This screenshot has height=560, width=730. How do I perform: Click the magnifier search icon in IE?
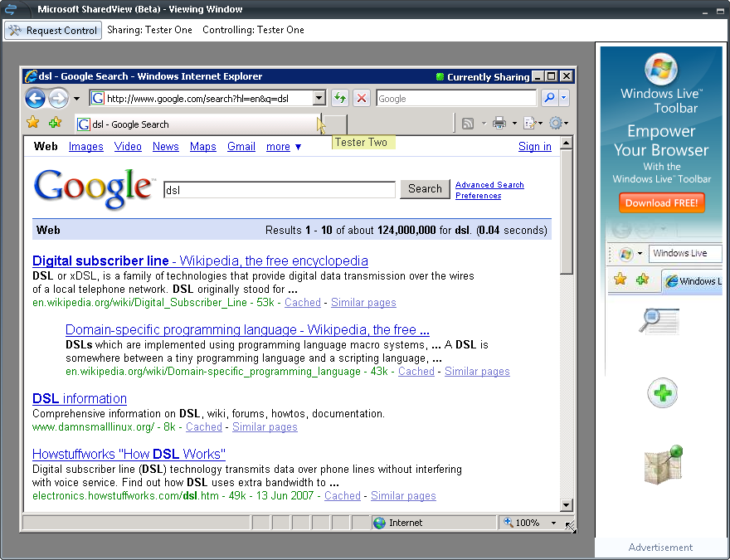pos(549,98)
